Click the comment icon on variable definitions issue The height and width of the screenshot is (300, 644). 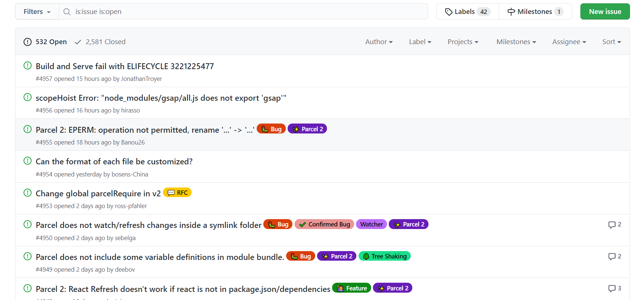(x=612, y=257)
